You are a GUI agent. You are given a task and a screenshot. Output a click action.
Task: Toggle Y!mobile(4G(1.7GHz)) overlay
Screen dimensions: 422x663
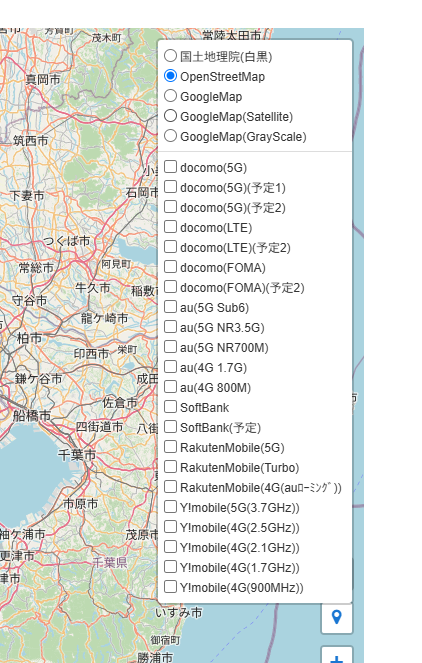pyautogui.click(x=170, y=567)
